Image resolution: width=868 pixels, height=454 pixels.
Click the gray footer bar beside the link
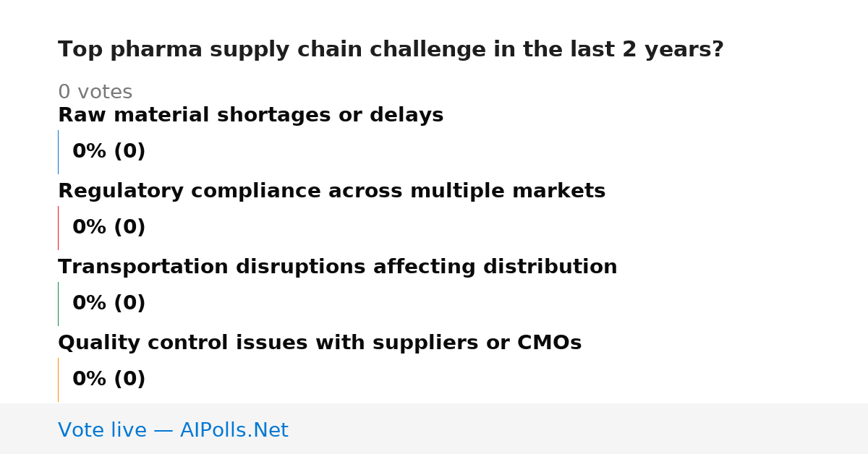pos(579,429)
